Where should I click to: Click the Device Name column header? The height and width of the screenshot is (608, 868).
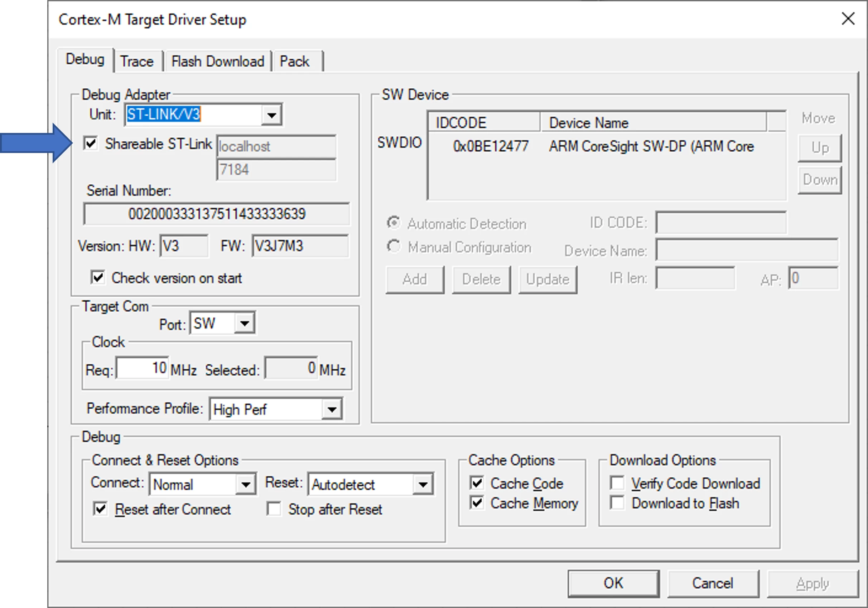coord(654,122)
